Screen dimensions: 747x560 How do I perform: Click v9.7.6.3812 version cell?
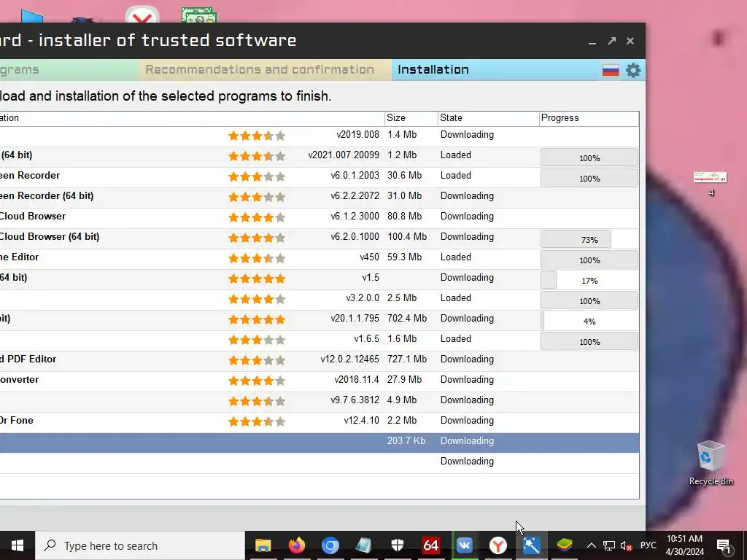pyautogui.click(x=355, y=400)
